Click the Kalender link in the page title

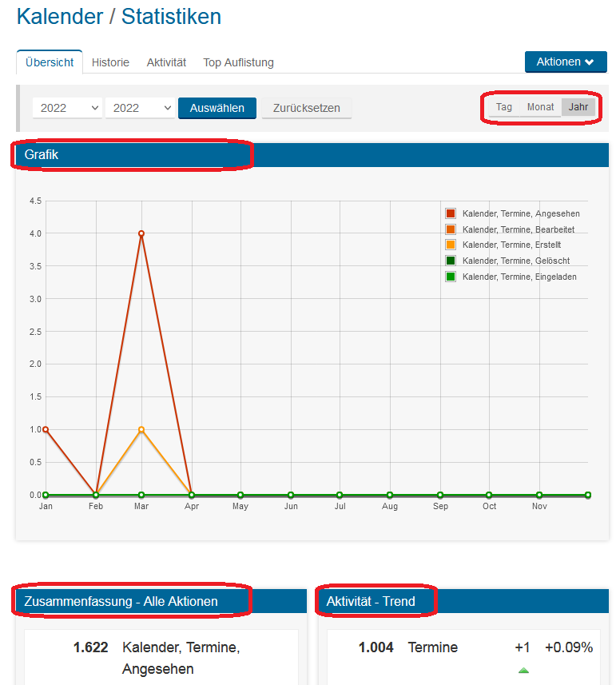pyautogui.click(x=60, y=16)
